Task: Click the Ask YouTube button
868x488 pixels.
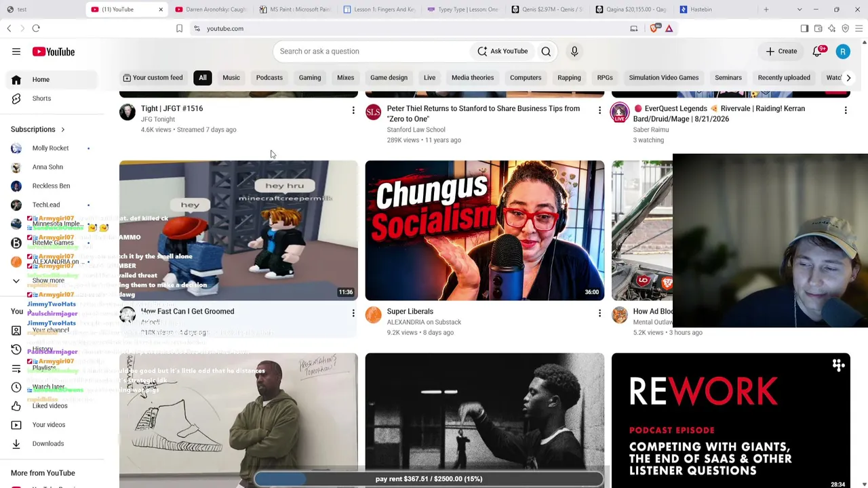Action: point(502,52)
